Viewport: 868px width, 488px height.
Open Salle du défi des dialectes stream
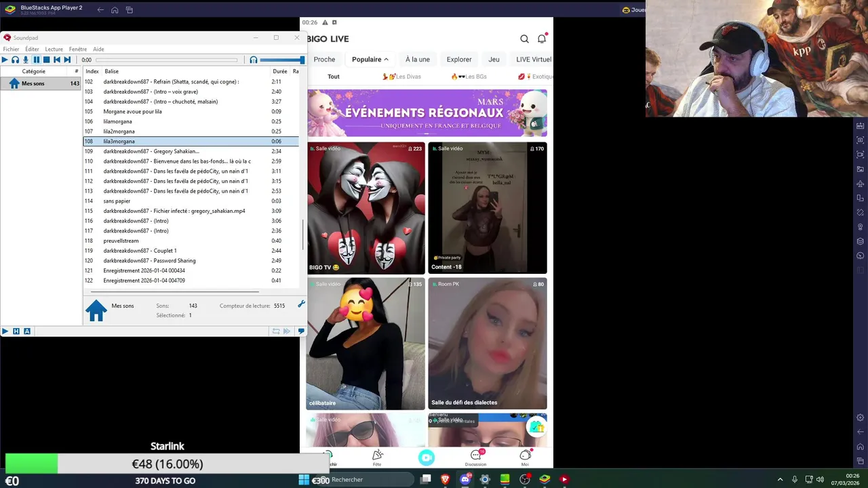coord(487,344)
